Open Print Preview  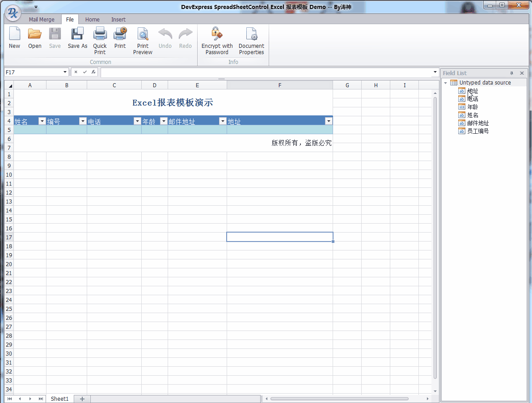coord(142,38)
